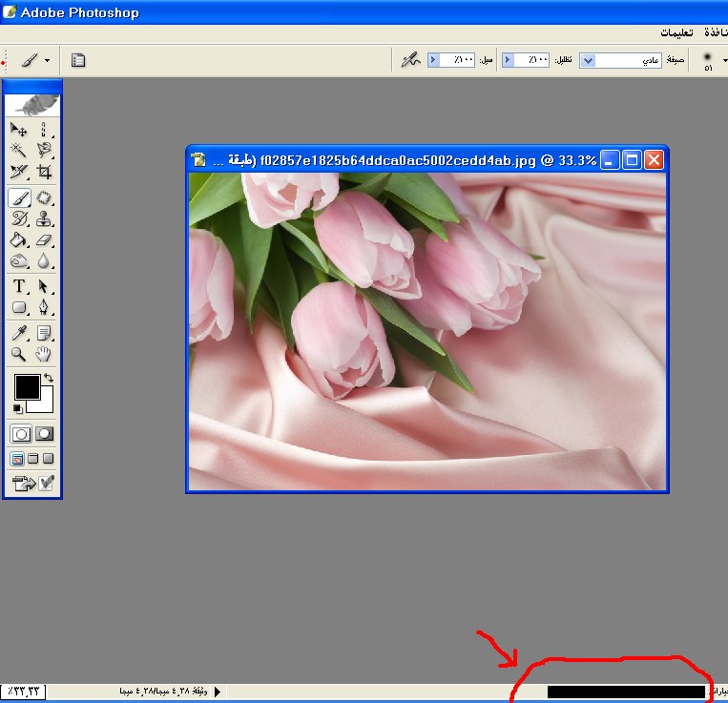This screenshot has width=728, height=703.
Task: Select the Hand tool
Action: pyautogui.click(x=44, y=354)
